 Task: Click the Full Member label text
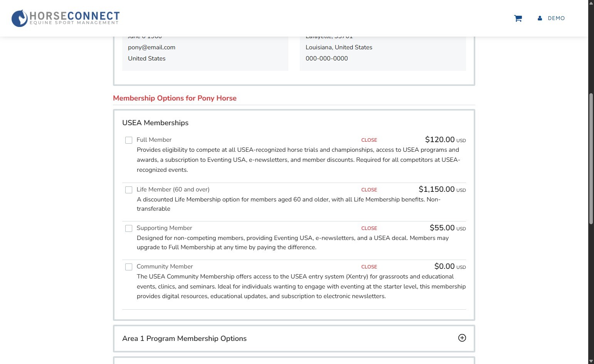point(154,140)
